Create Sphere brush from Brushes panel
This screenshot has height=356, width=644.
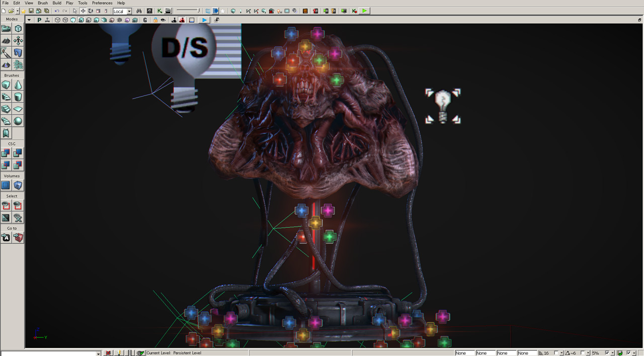click(18, 121)
